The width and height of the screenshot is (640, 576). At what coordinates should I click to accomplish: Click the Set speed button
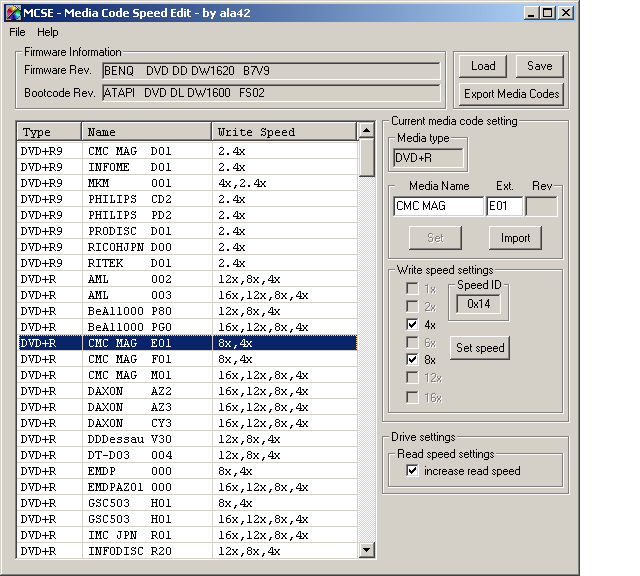(480, 348)
